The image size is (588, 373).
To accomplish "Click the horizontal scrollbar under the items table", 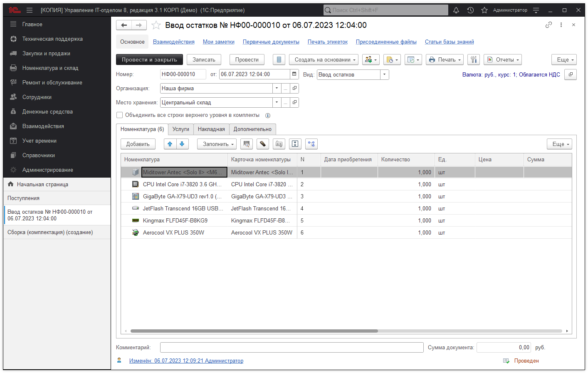I will (254, 331).
